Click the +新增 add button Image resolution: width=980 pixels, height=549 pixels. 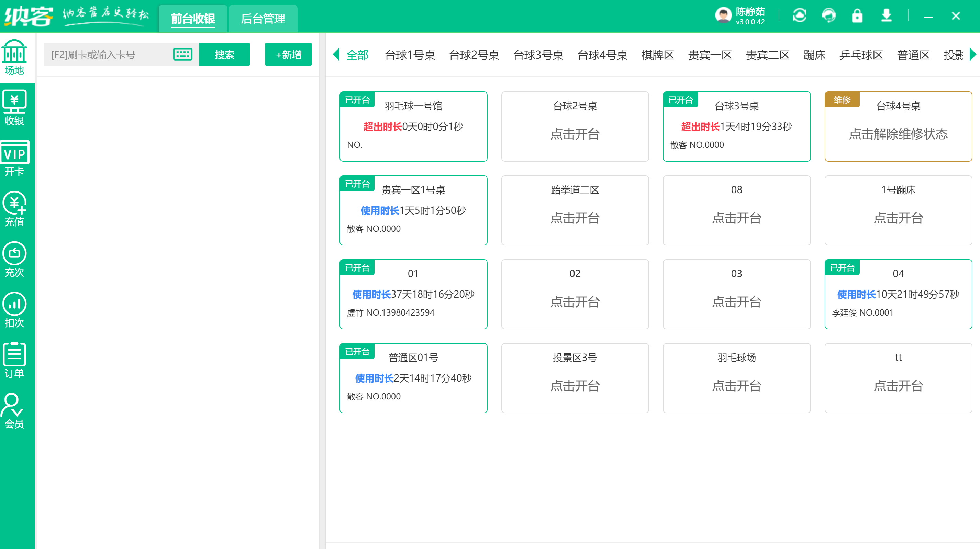288,54
